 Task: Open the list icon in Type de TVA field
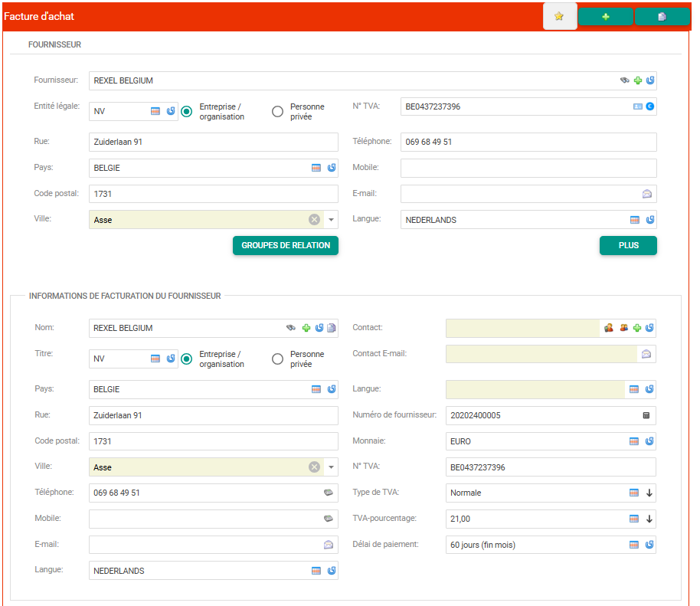[x=634, y=493]
